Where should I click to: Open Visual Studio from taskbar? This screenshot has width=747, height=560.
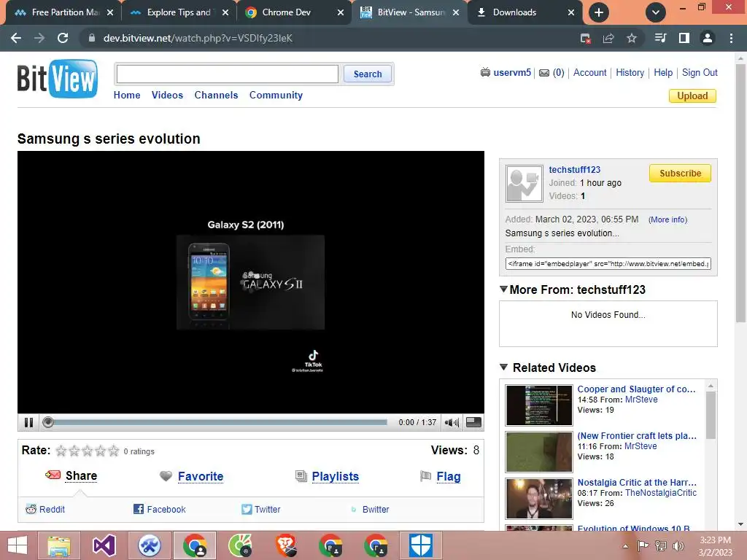[x=104, y=545]
